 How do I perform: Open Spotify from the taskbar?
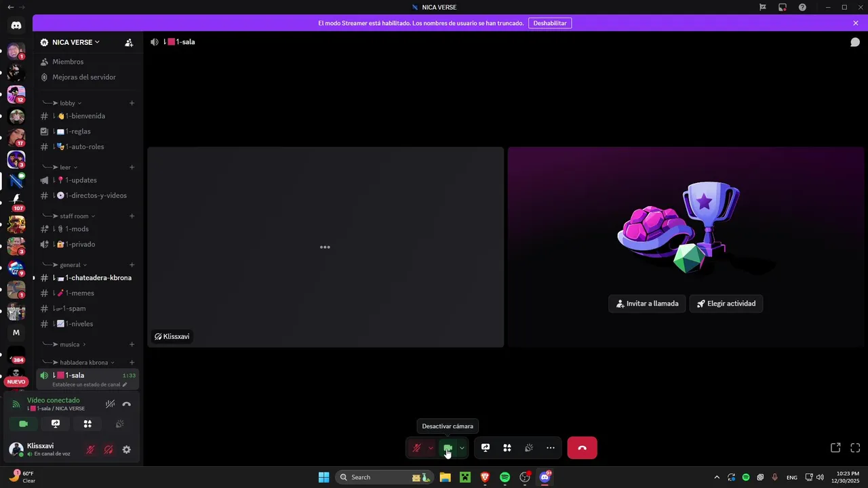505,477
